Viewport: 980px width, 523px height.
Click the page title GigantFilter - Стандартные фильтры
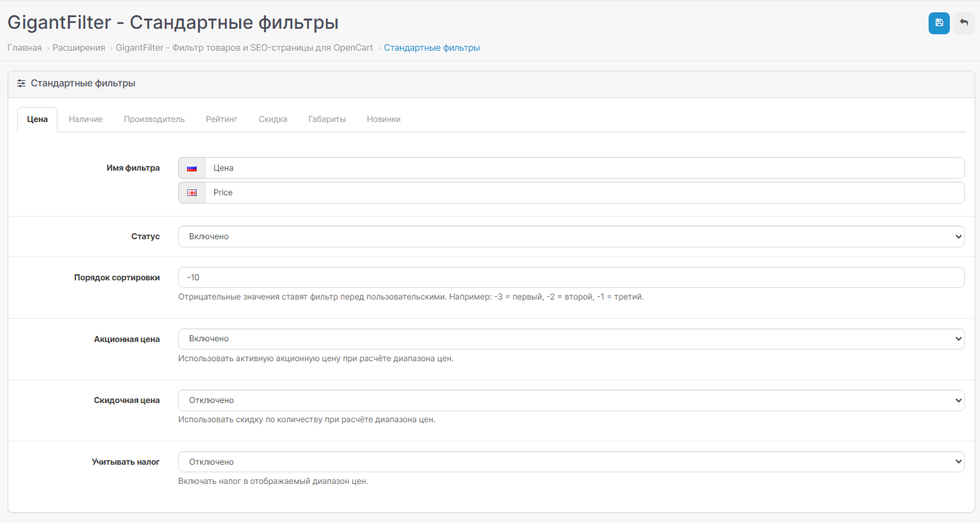(173, 23)
